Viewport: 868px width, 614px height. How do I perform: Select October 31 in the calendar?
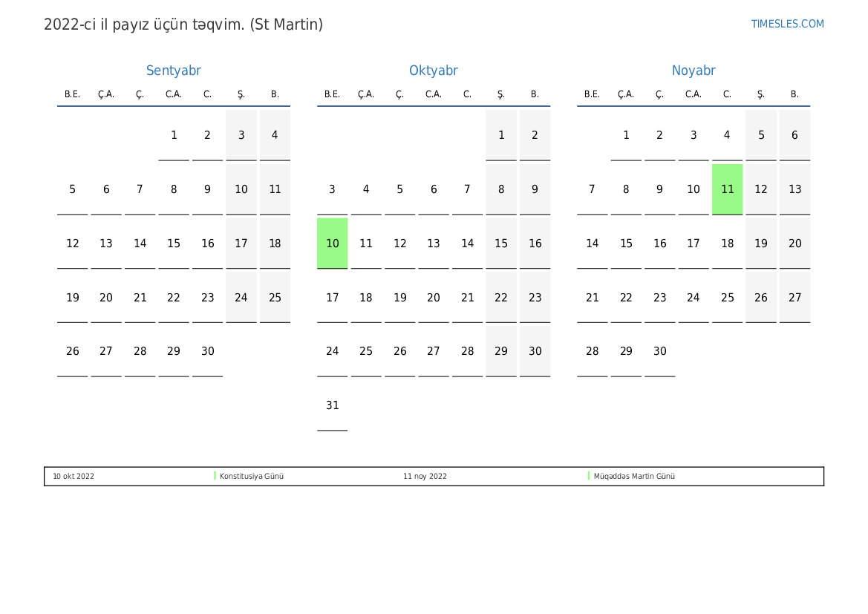pos(332,405)
